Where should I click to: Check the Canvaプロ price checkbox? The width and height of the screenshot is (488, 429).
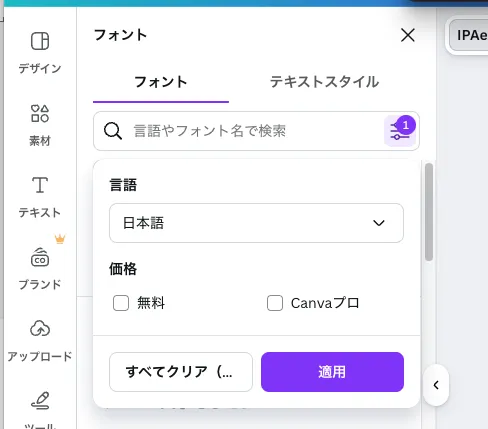(x=275, y=303)
